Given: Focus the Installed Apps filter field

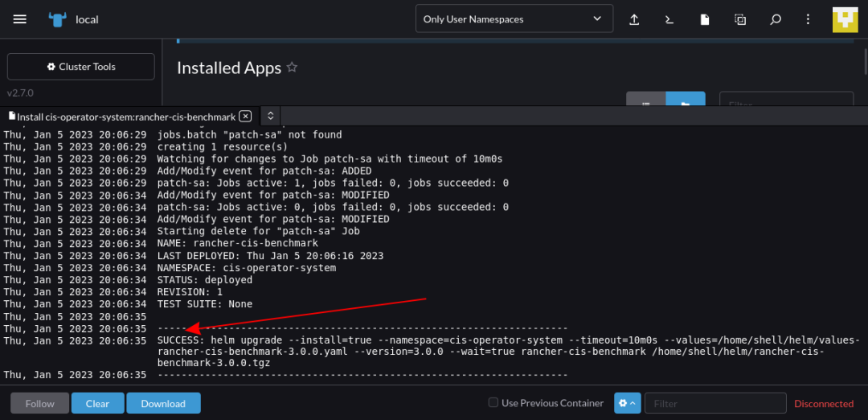Looking at the screenshot, I should 786,99.
